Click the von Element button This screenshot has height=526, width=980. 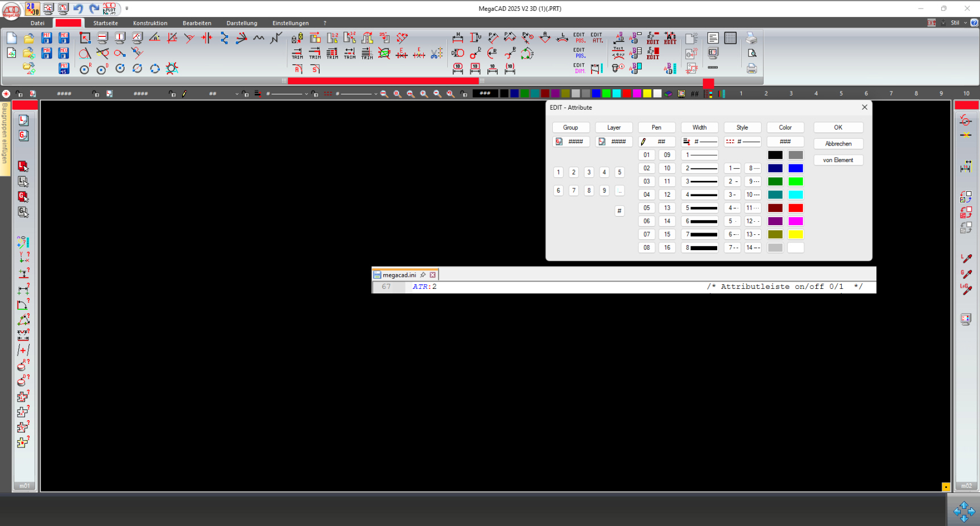(x=838, y=160)
